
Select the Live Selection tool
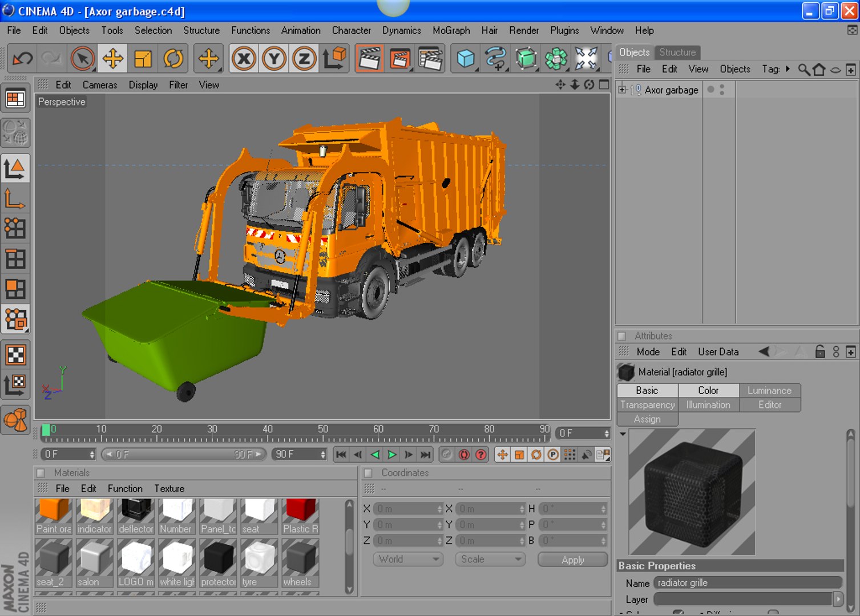pyautogui.click(x=83, y=58)
